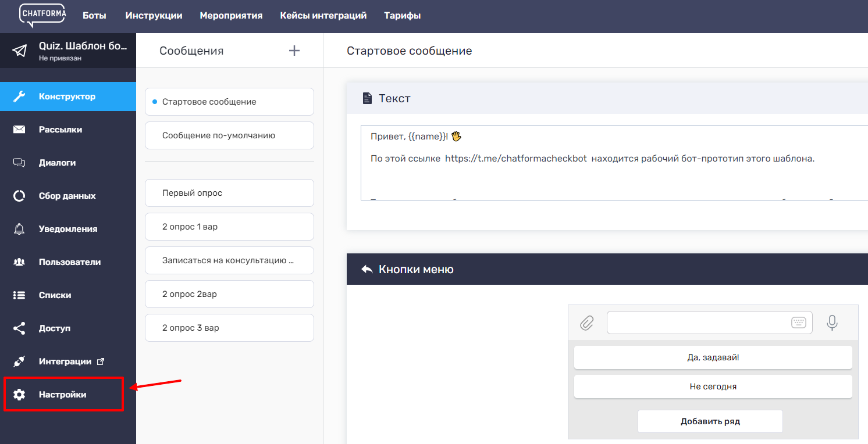Open the Тарифы menu item
Viewport: 868px width, 444px height.
402,16
